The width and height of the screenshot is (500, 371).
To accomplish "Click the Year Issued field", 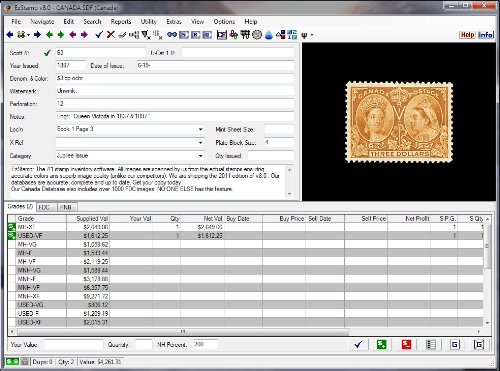I will [x=70, y=66].
